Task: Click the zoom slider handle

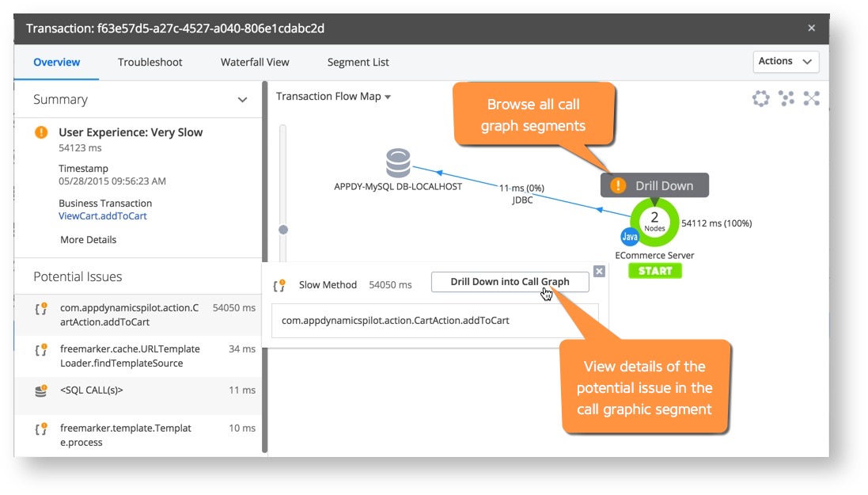Action: point(283,230)
